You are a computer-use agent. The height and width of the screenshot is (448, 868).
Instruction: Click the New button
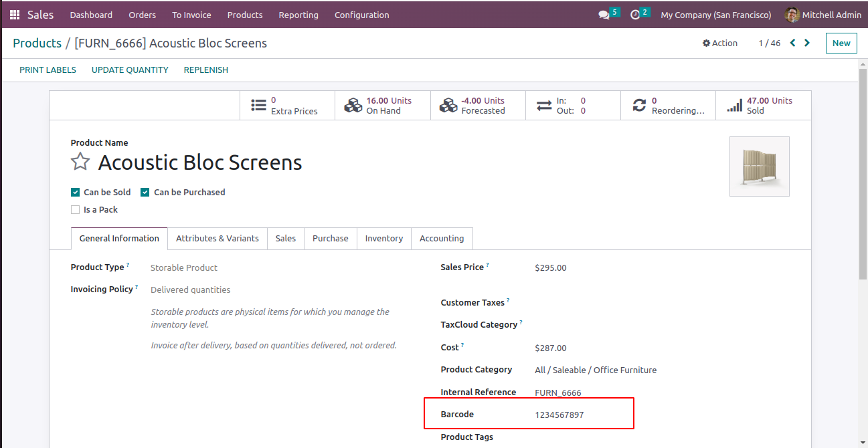click(841, 43)
